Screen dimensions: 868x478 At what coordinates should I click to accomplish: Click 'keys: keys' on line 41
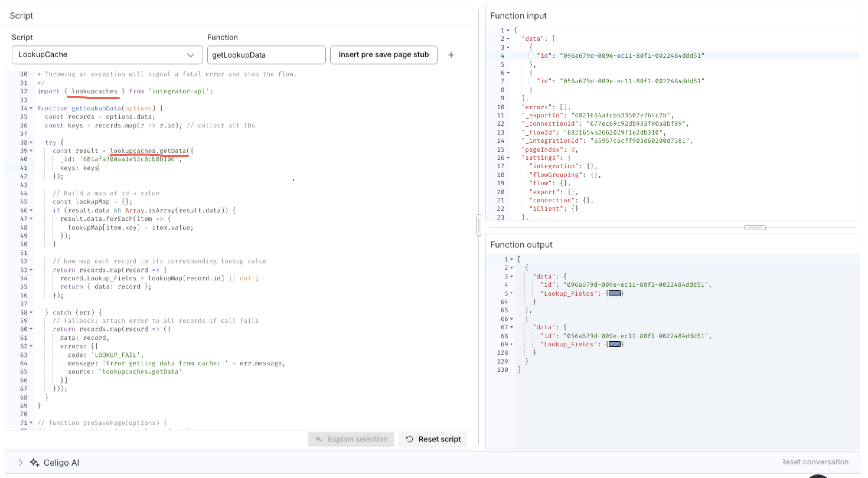tap(79, 168)
